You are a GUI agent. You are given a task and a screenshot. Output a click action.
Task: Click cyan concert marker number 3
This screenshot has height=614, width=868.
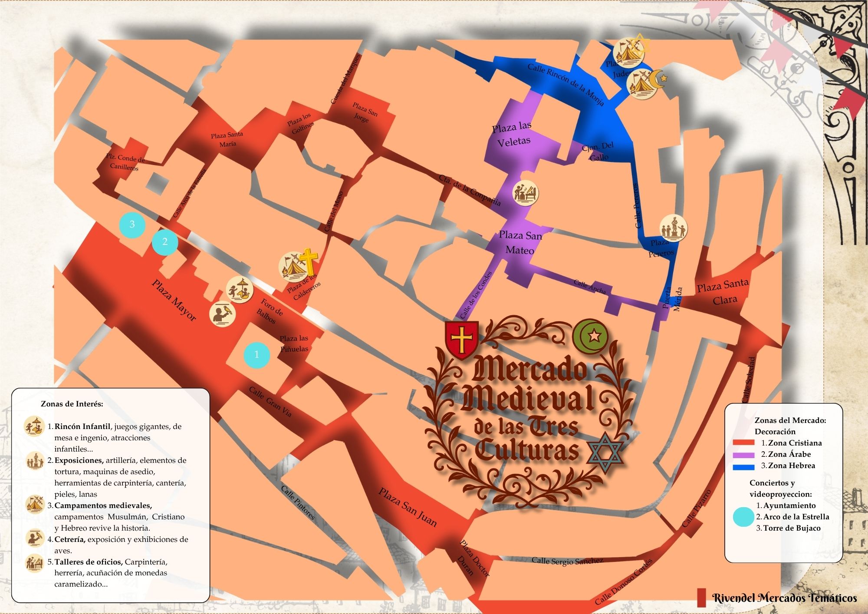(132, 224)
